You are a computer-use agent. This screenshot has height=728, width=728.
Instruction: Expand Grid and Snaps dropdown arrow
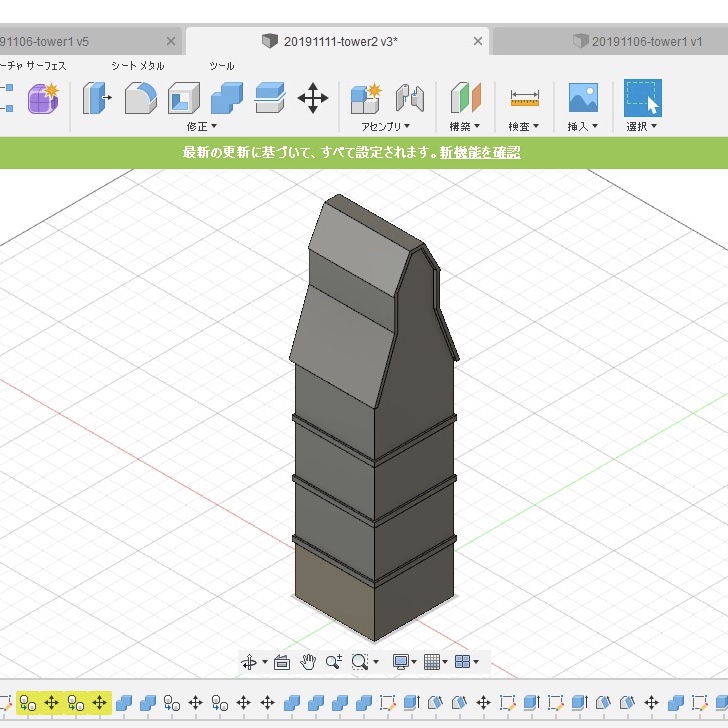point(445,662)
